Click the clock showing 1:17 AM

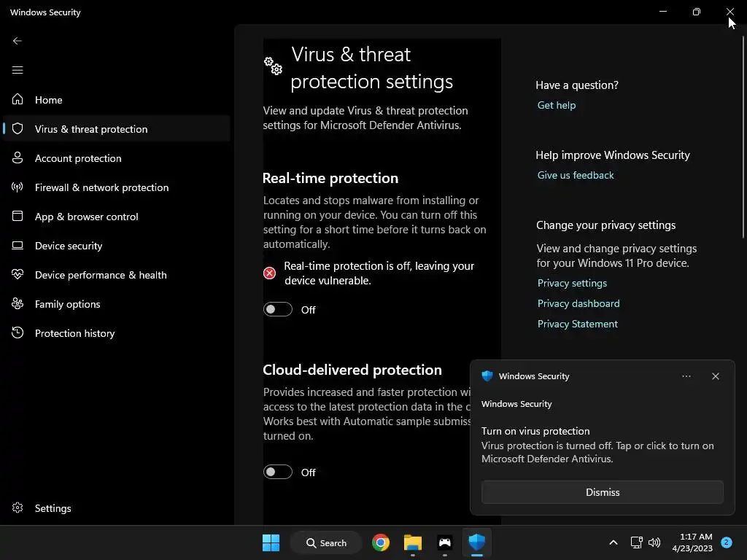pos(695,537)
